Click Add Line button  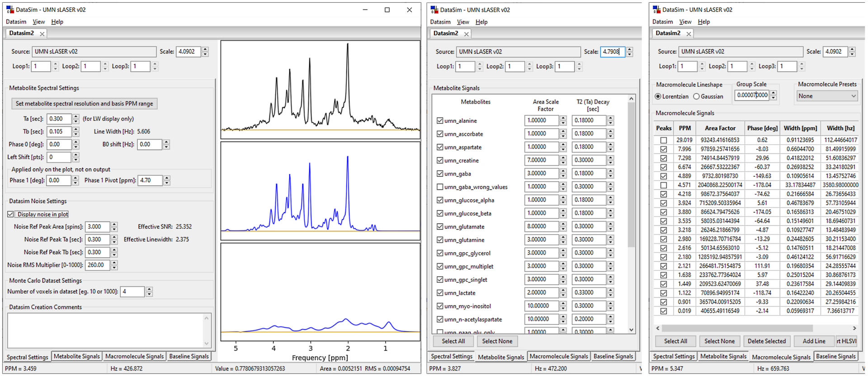pyautogui.click(x=814, y=341)
